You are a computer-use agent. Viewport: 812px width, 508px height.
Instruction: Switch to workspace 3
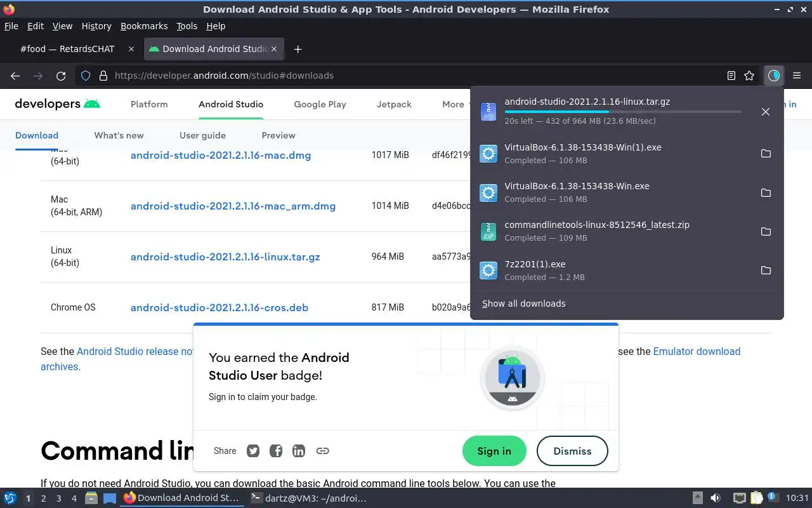[x=59, y=498]
